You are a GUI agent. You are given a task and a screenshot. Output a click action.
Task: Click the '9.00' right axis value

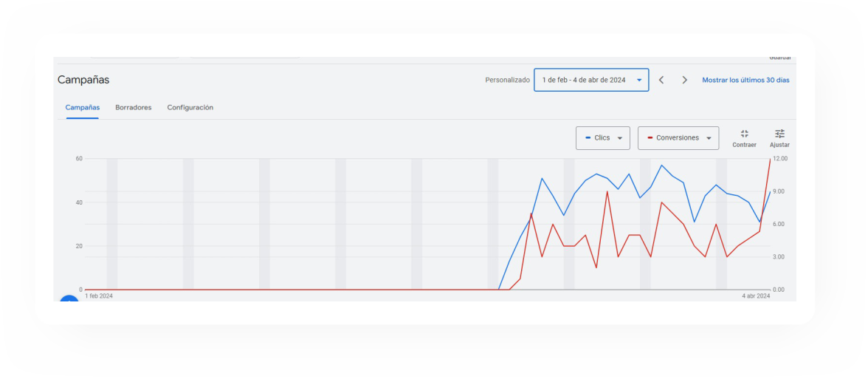coord(780,191)
